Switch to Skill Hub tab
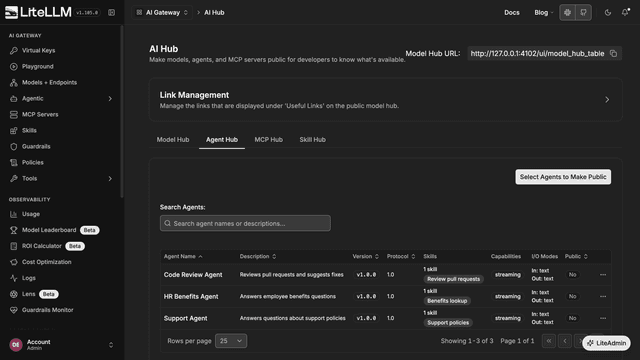 pos(312,140)
